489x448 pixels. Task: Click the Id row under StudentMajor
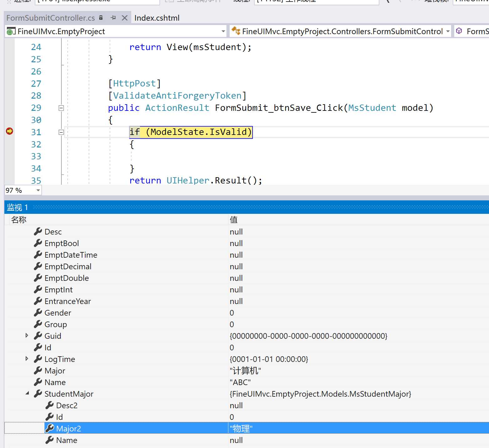pyautogui.click(x=247, y=417)
